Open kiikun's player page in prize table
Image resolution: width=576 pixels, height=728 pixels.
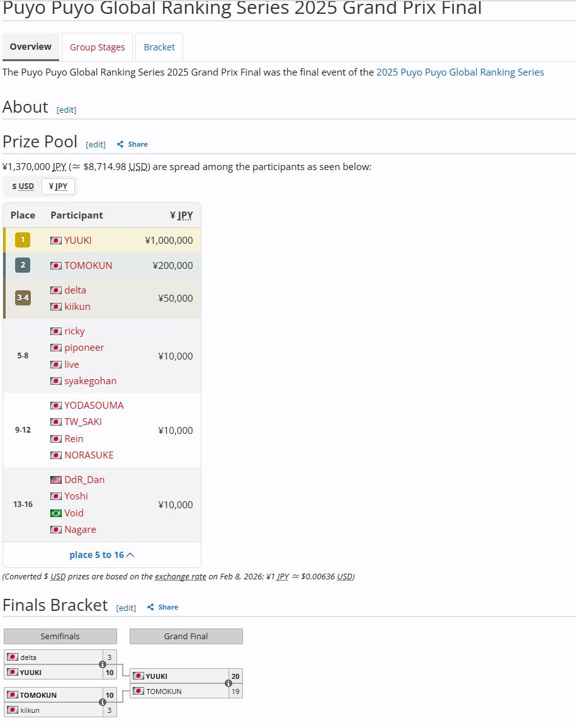[x=77, y=307]
